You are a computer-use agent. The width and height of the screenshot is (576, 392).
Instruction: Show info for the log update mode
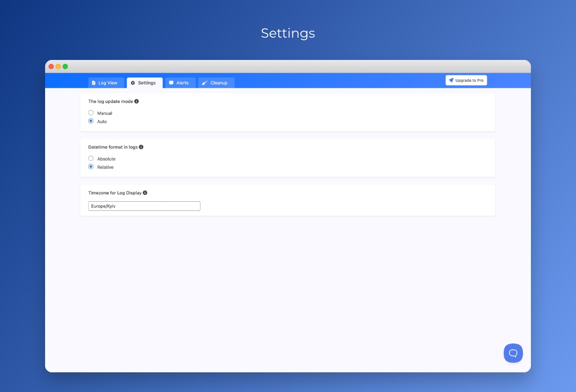point(137,101)
